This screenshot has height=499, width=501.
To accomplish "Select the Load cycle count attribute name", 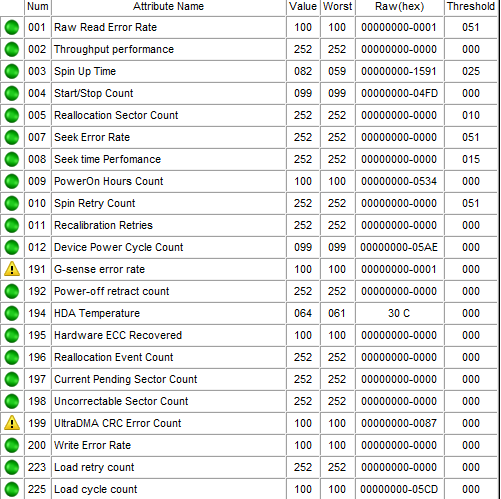I will pyautogui.click(x=96, y=489).
